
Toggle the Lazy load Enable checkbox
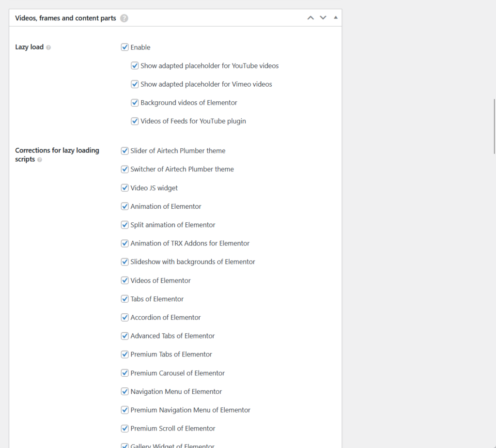pos(124,47)
